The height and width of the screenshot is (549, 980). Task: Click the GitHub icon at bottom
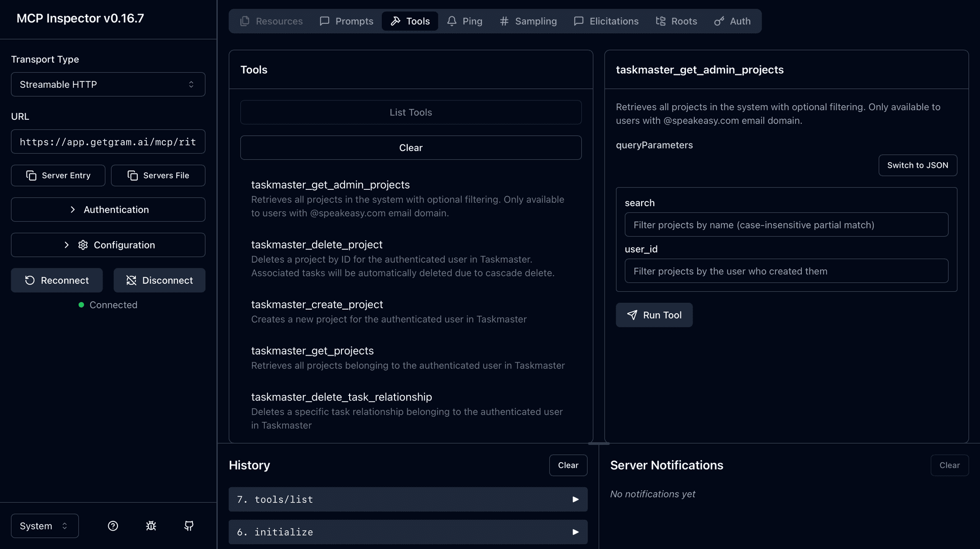(188, 526)
